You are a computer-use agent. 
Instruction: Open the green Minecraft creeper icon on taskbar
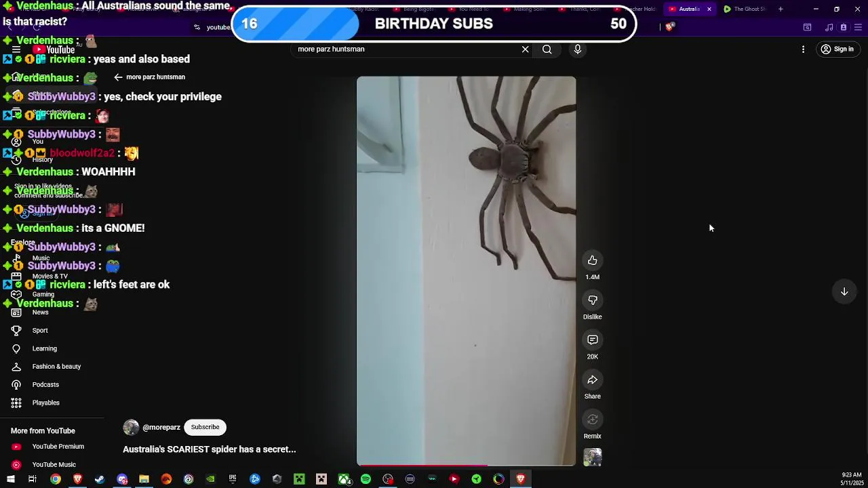pyautogui.click(x=299, y=479)
